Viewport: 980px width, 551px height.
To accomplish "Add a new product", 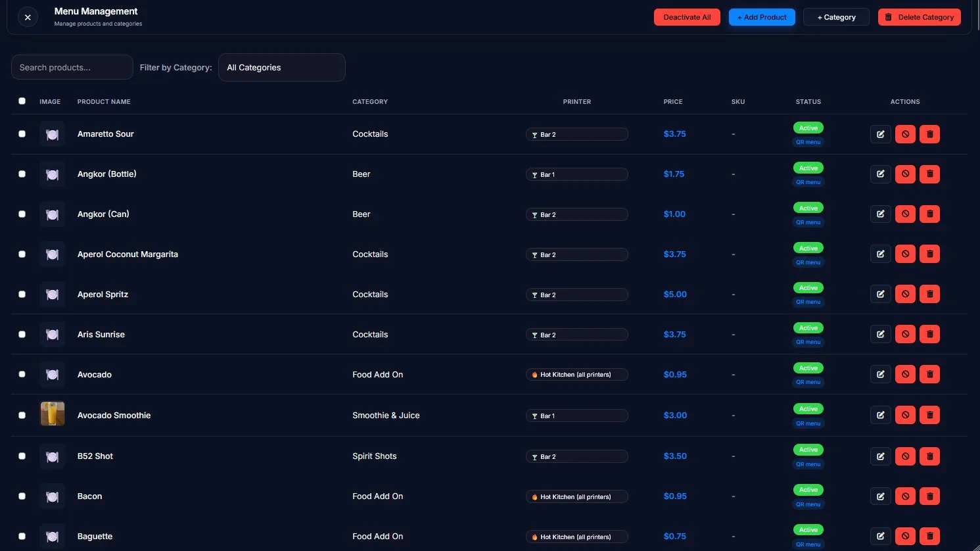I will [x=762, y=17].
